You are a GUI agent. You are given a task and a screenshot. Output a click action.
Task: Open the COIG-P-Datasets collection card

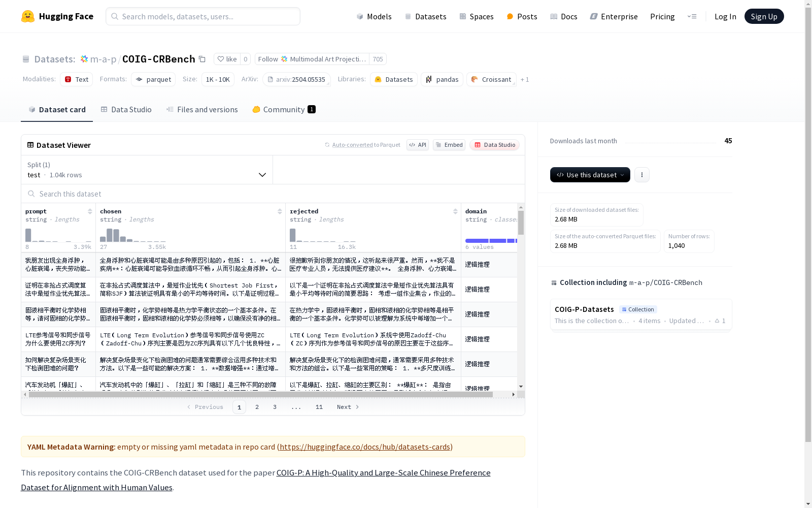click(641, 314)
